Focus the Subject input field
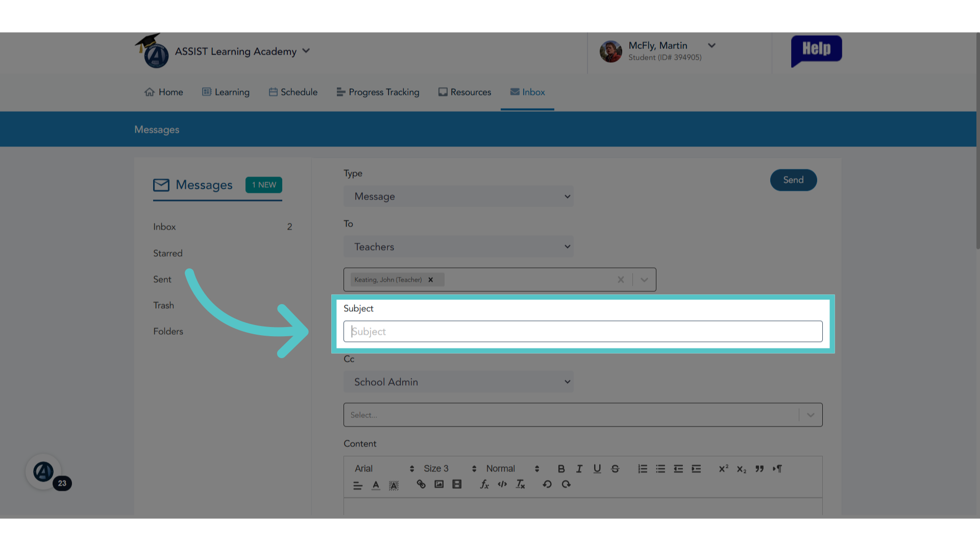This screenshot has height=551, width=980. [583, 332]
